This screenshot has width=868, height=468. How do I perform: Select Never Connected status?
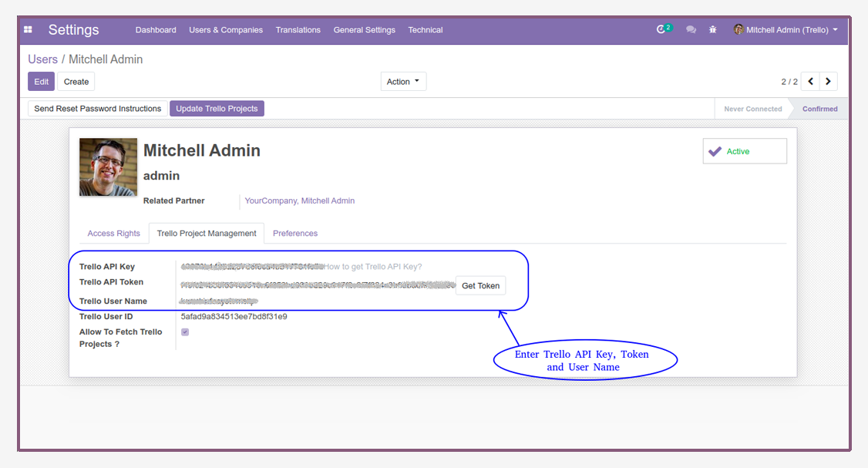753,109
